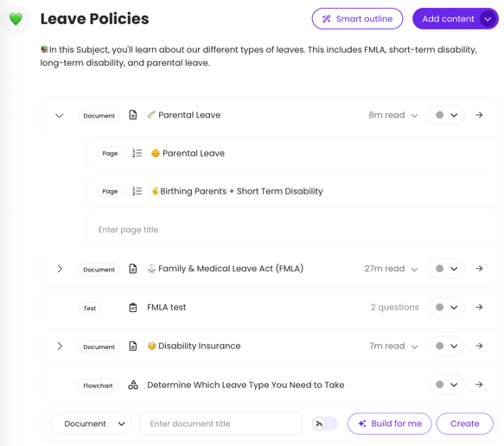This screenshot has width=504, height=446.
Task: Click the document icon next to Disability Insurance
Action: [133, 346]
